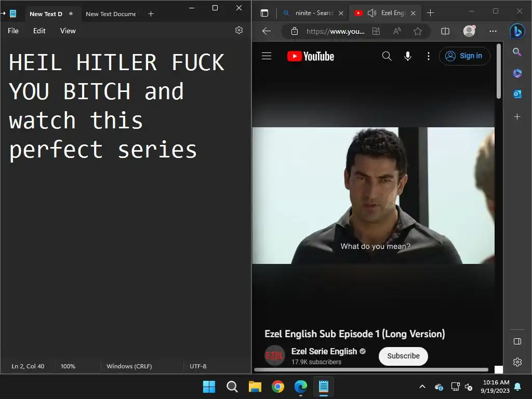Open apps available icon in address bar
This screenshot has height=399, width=532.
(376, 31)
